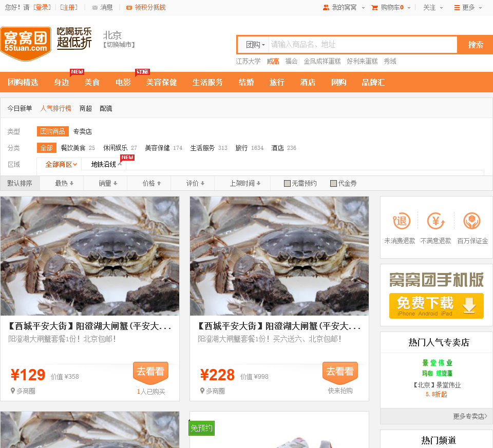Filter by 旅行 1634 category
This screenshot has height=448, width=493.
tap(250, 148)
